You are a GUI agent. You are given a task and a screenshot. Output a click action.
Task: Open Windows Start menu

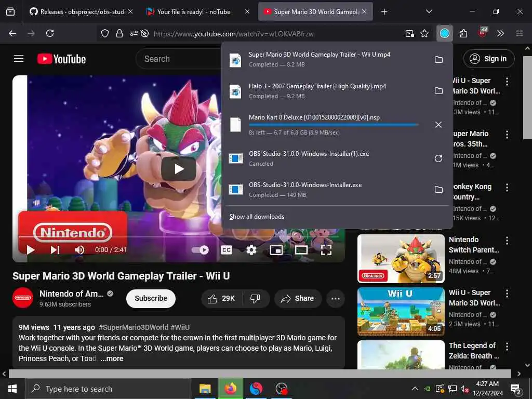pos(12,389)
